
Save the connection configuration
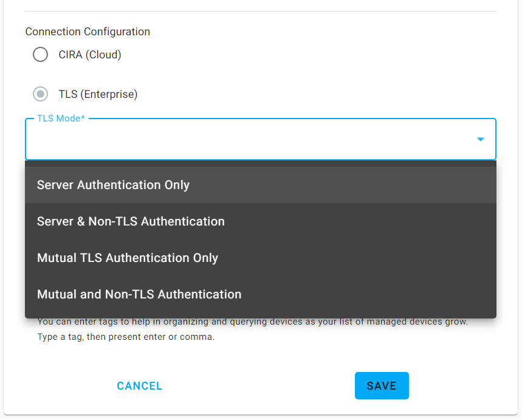coord(382,385)
